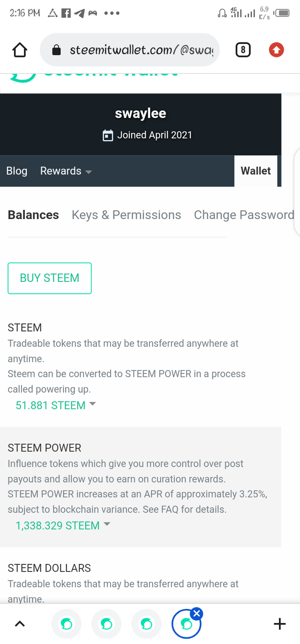The width and height of the screenshot is (300, 644).
Task: Switch to the third Steemit tab thumbnail
Action: (147, 624)
